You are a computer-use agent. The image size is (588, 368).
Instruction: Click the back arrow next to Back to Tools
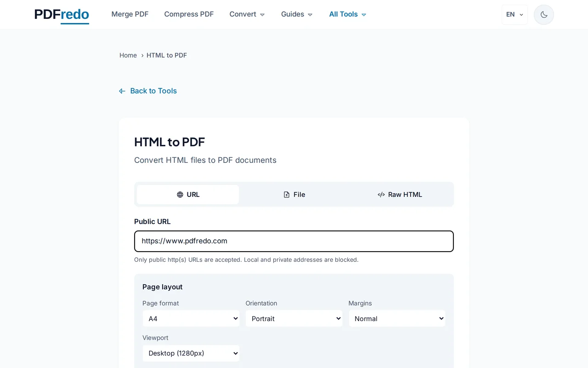click(122, 91)
